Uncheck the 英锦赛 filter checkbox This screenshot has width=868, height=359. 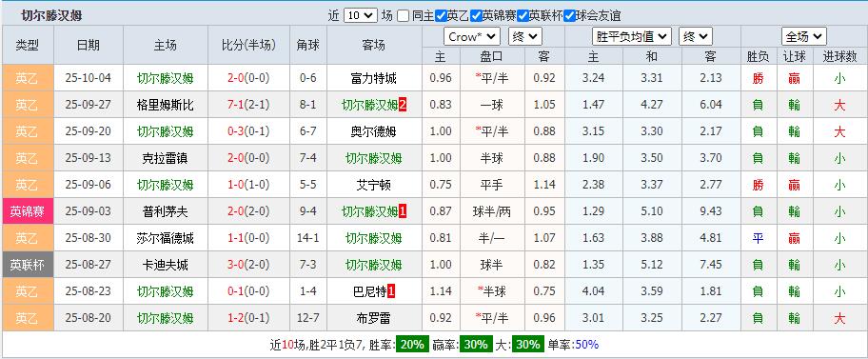pyautogui.click(x=476, y=15)
